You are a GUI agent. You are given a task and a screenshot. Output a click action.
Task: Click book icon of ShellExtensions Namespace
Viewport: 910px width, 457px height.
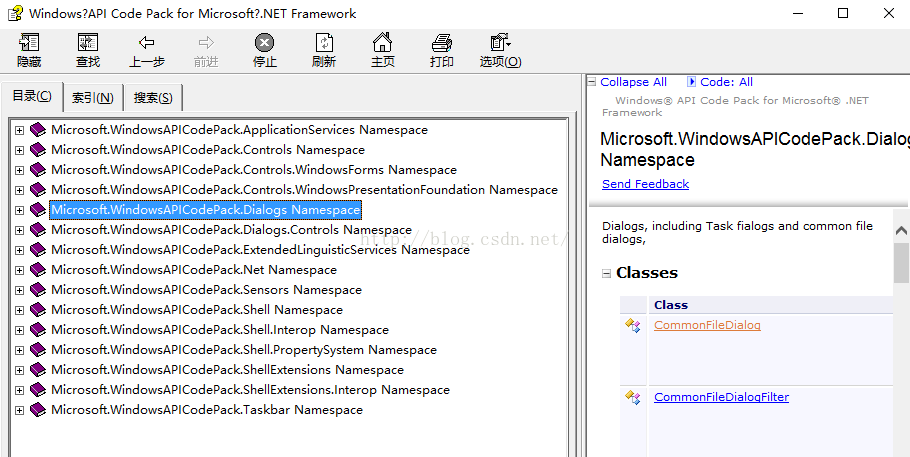coord(38,370)
